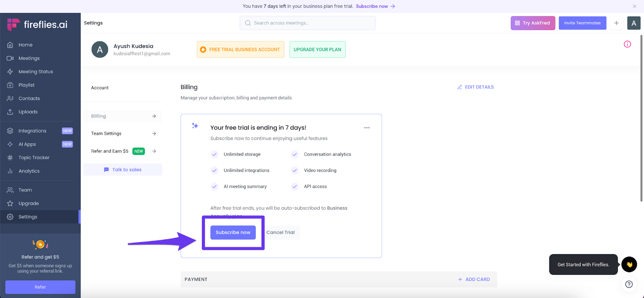Click Free Trial Business Account badge
The width and height of the screenshot is (644, 298).
[x=240, y=49]
